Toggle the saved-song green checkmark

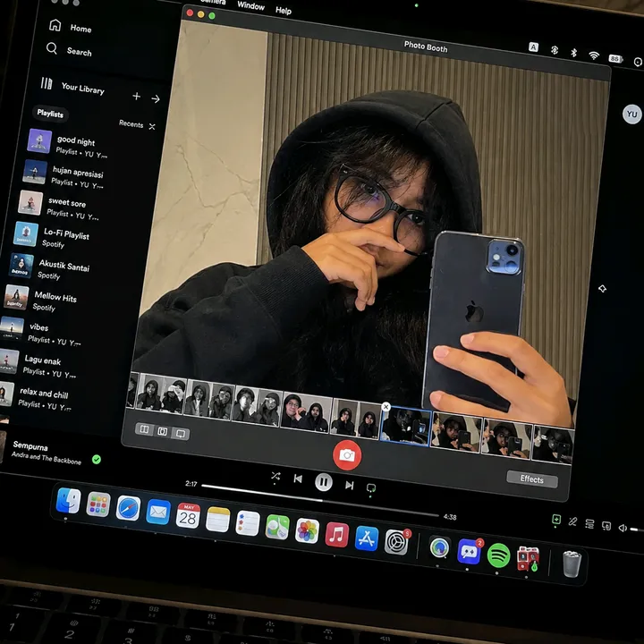(97, 459)
